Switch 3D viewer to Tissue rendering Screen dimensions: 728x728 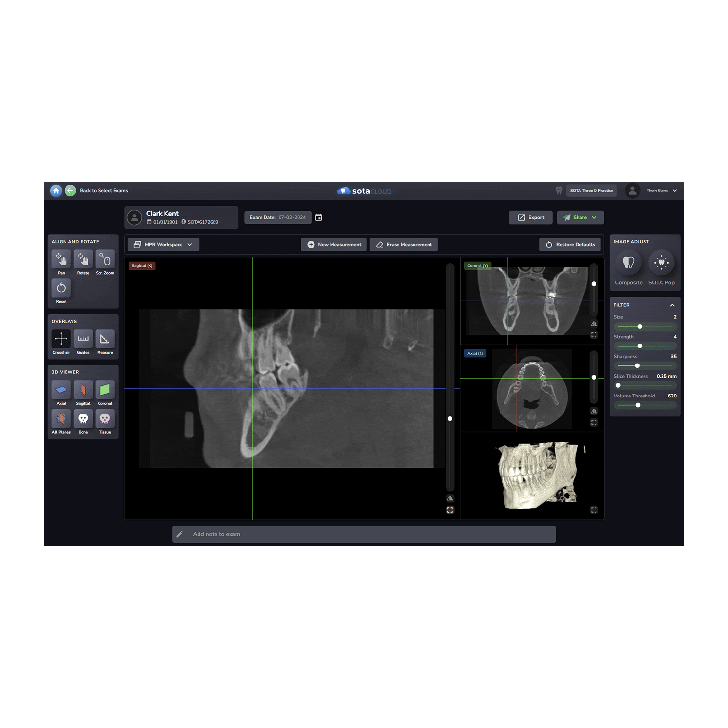(x=105, y=418)
